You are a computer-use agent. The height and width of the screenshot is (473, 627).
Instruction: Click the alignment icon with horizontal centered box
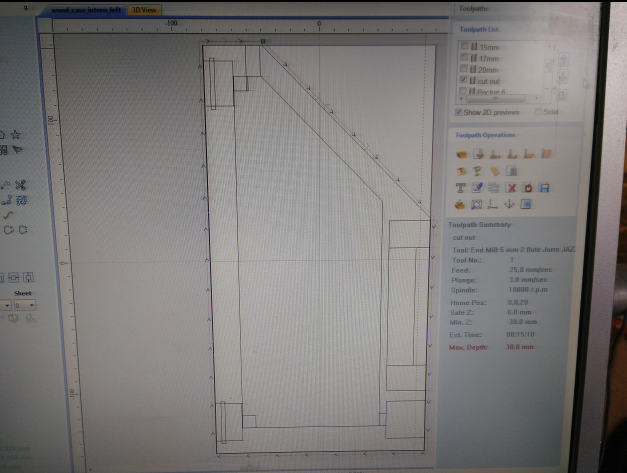(13, 277)
